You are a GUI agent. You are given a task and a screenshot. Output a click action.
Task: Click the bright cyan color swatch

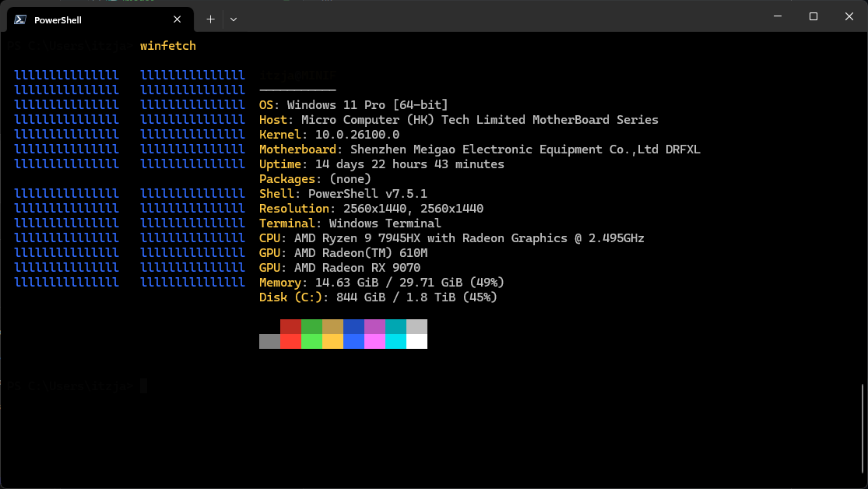click(x=395, y=341)
